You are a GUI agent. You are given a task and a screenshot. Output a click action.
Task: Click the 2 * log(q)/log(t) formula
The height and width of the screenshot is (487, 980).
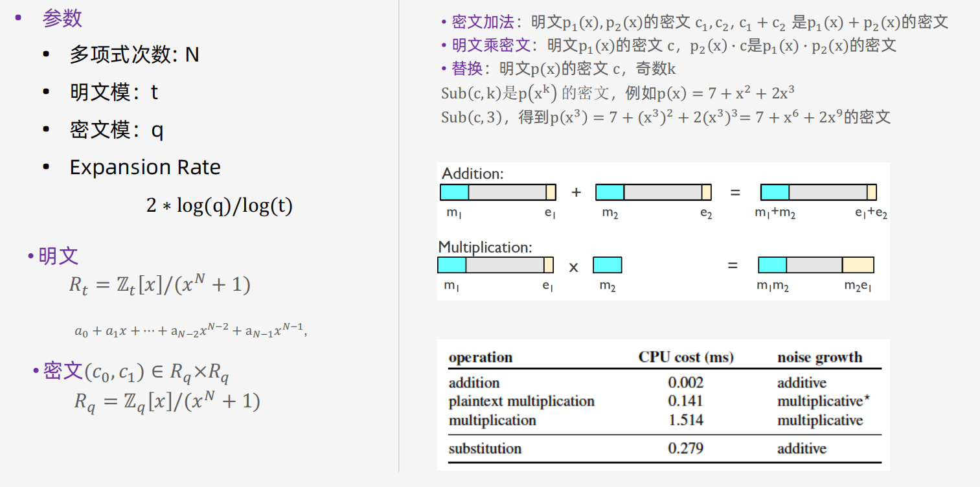tap(220, 206)
